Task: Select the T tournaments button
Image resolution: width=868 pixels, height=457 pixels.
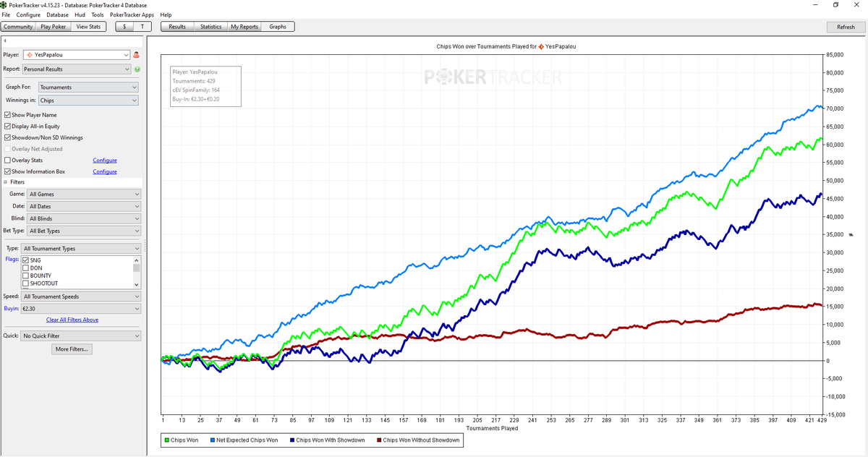Action: click(x=142, y=27)
